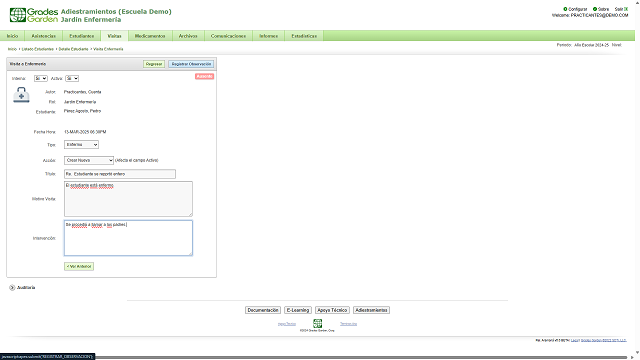This screenshot has height=360, width=640.
Task: Click the Visita a Enfermería panel title
Action: [x=28, y=64]
